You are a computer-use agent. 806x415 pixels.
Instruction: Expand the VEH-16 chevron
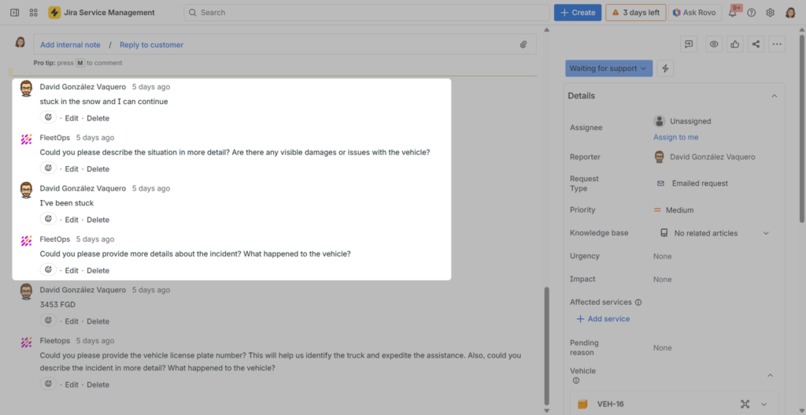[764, 404]
